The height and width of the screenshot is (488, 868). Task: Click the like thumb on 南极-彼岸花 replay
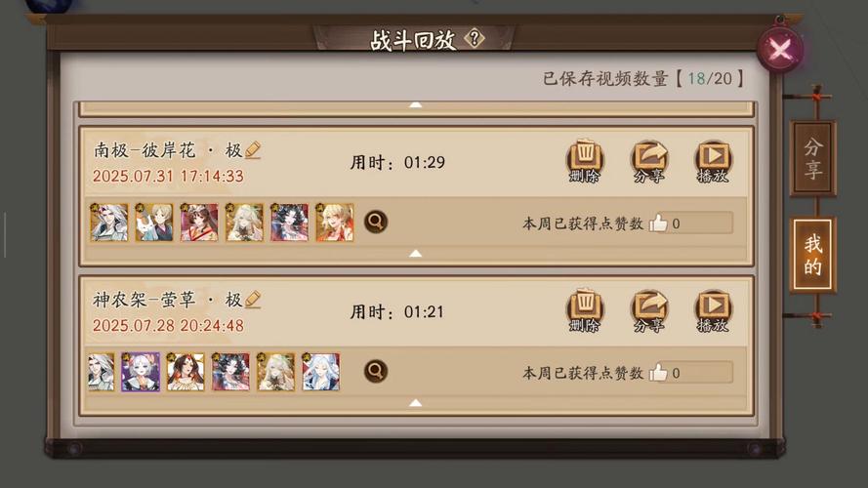click(x=659, y=223)
